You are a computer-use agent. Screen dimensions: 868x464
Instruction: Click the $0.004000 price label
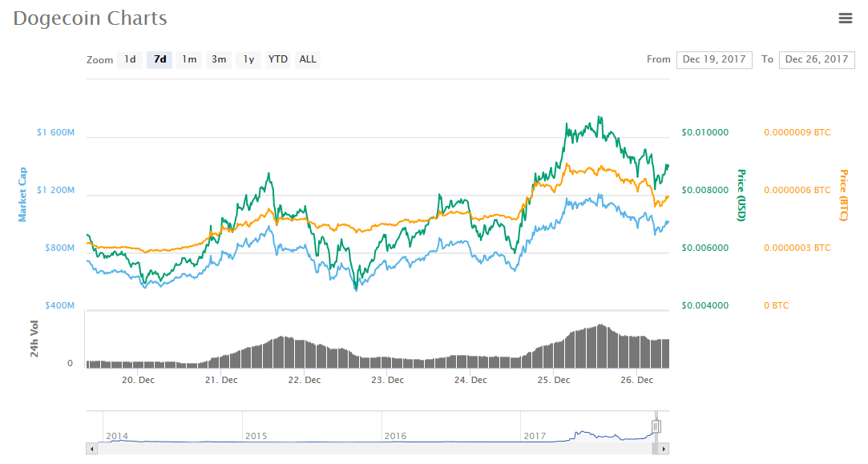click(x=705, y=305)
